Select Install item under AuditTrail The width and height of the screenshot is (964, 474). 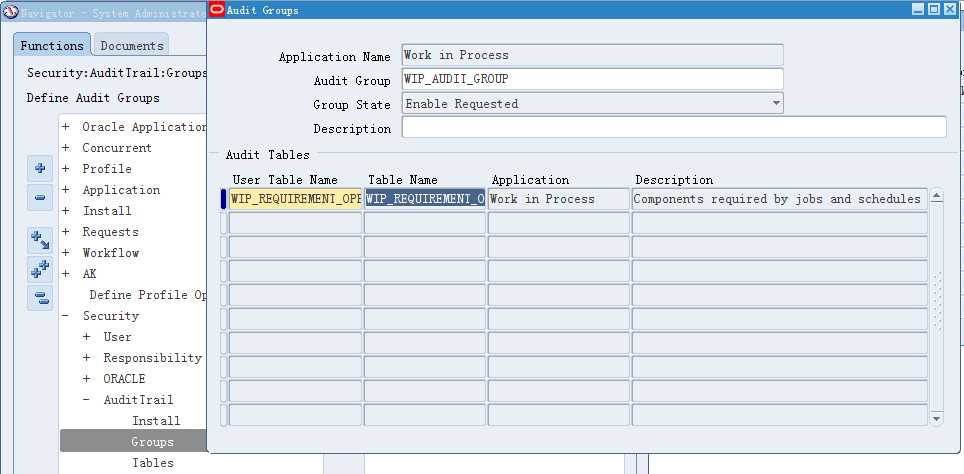(156, 421)
